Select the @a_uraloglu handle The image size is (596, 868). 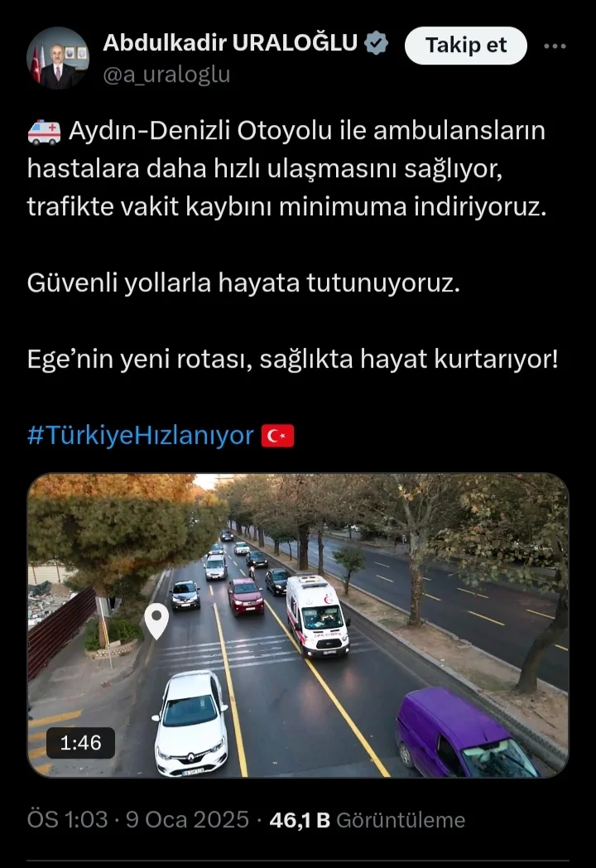[x=166, y=75]
